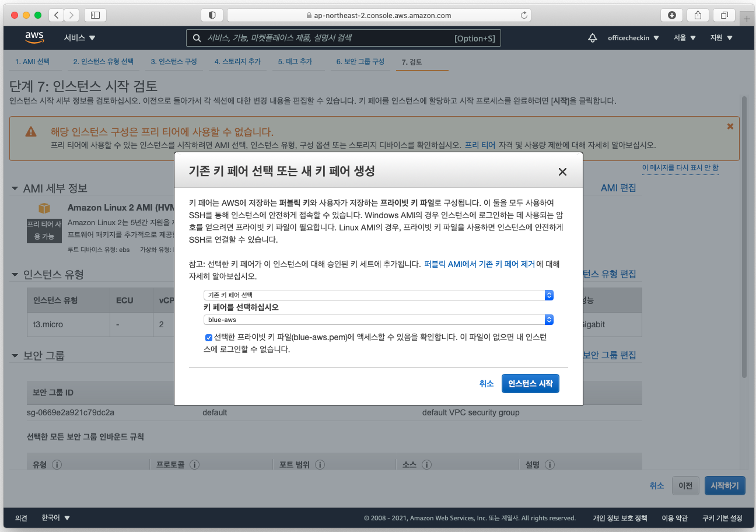
Task: Click the info icon next to 설명
Action: pyautogui.click(x=549, y=465)
